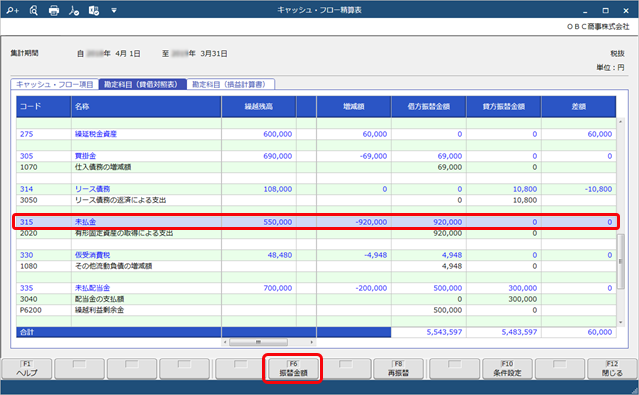Select account code 314
Image resolution: width=639 pixels, height=395 pixels.
[x=26, y=189]
